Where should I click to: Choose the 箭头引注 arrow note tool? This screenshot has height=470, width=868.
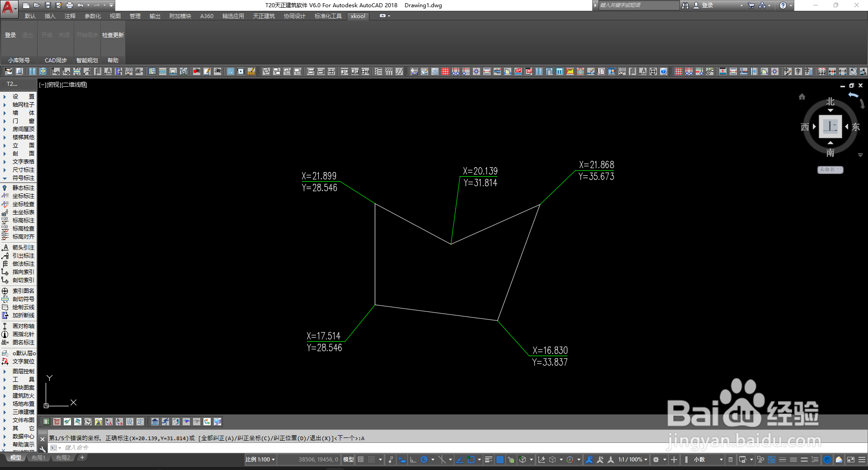[19, 248]
